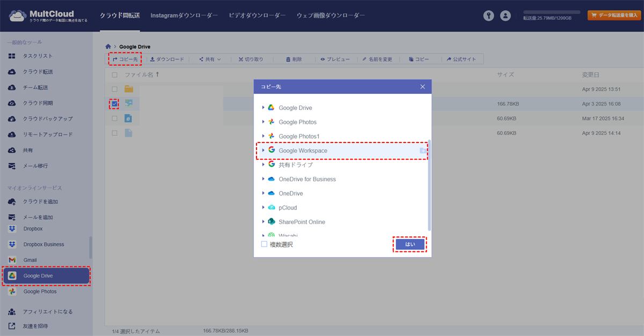This screenshot has width=644, height=336.
Task: Click クラウドを追加 in sidebar
Action: [x=40, y=201]
